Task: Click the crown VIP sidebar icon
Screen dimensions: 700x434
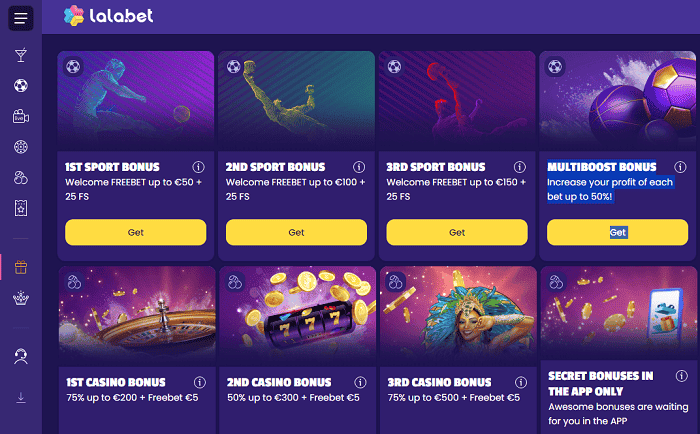Action: coord(21,297)
